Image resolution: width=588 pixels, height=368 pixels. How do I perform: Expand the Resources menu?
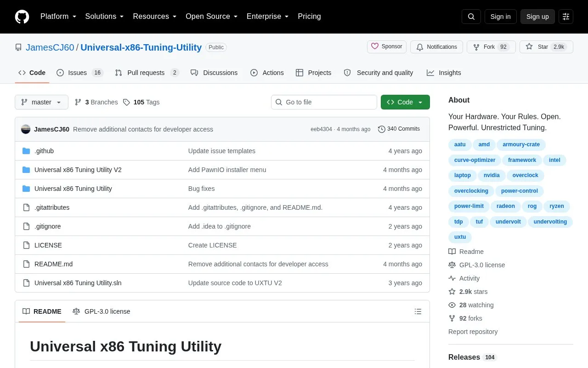pyautogui.click(x=155, y=17)
